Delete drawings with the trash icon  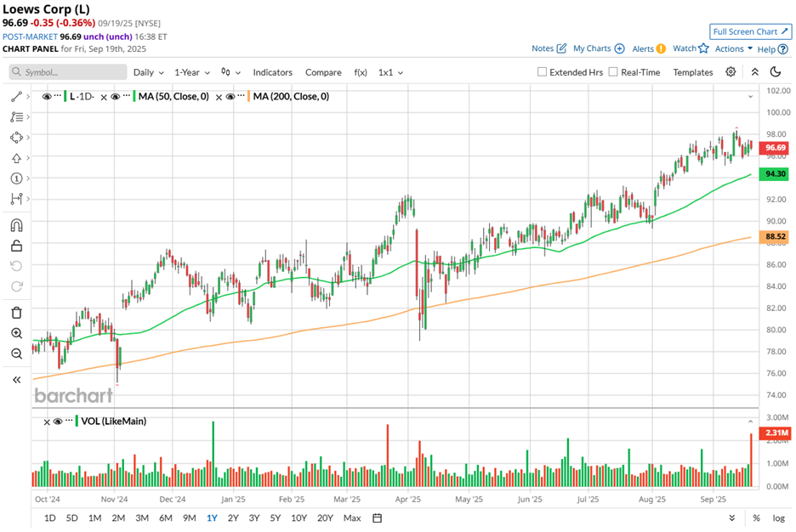[x=16, y=313]
